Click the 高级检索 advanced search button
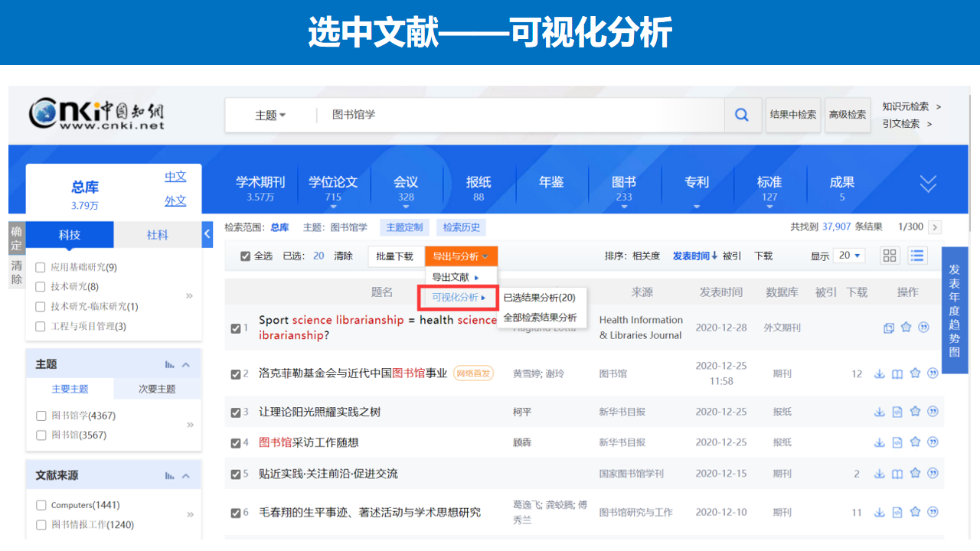The height and width of the screenshot is (551, 980). 848,115
